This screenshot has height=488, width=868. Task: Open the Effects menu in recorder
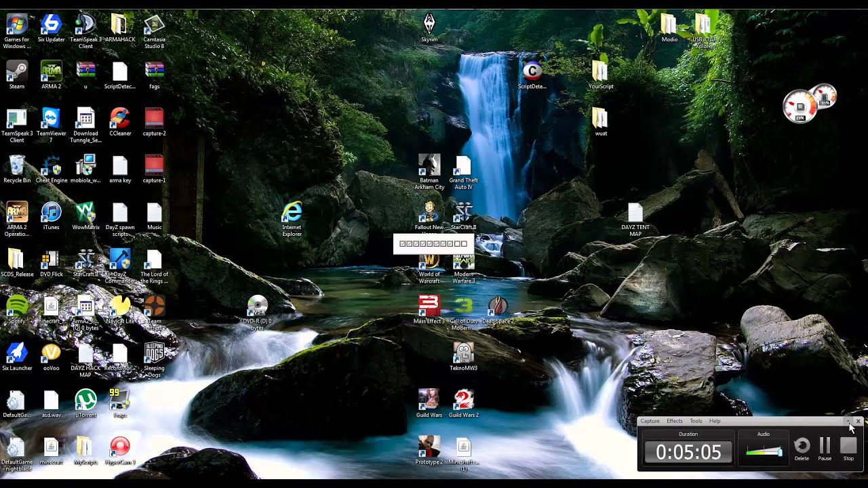pos(675,421)
